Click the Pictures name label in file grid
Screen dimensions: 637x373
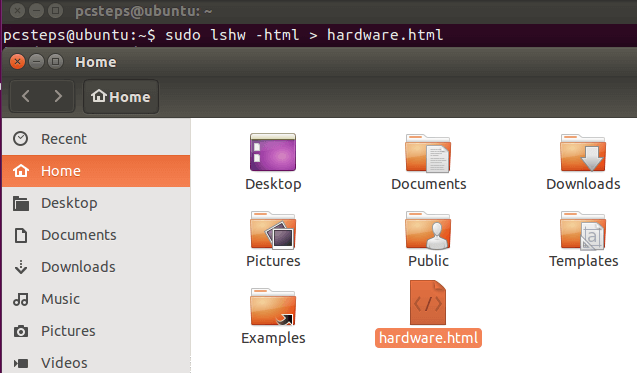273,261
